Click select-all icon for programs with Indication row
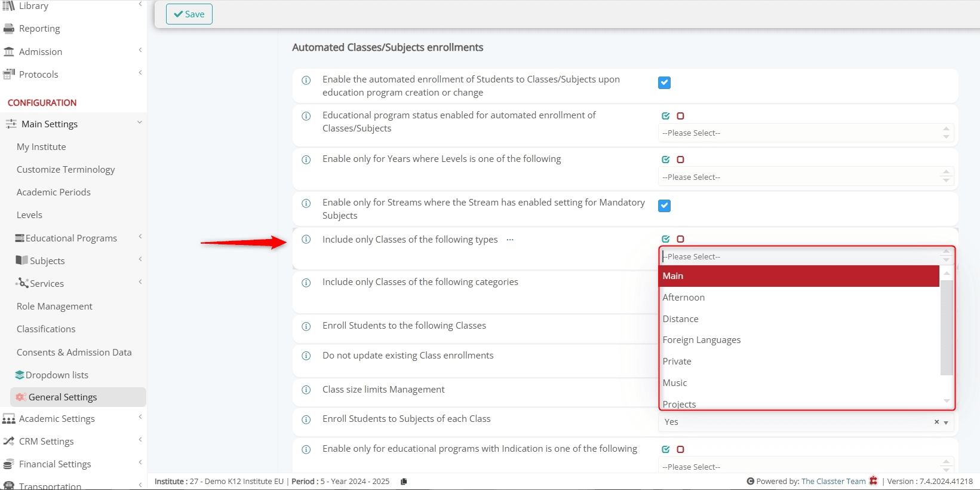 click(666, 449)
